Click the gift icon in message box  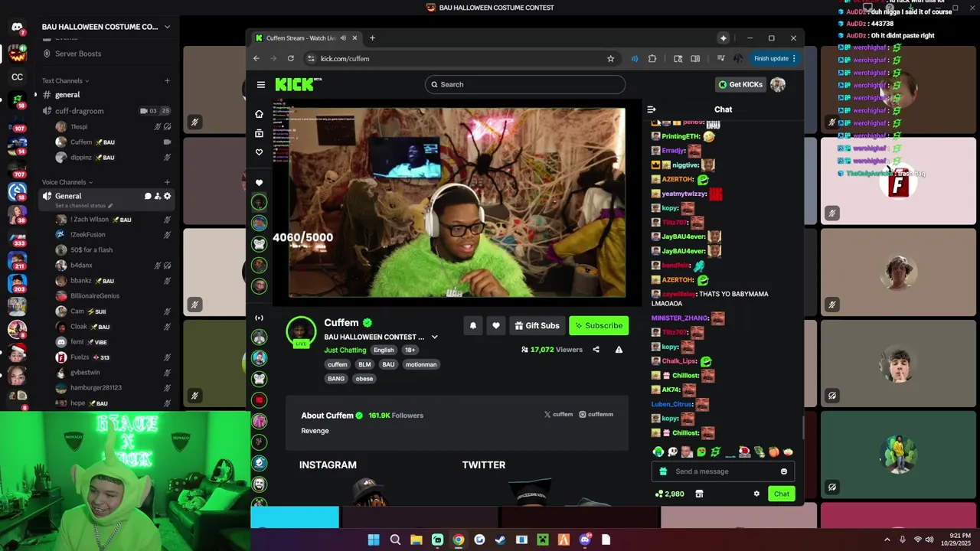pos(663,471)
